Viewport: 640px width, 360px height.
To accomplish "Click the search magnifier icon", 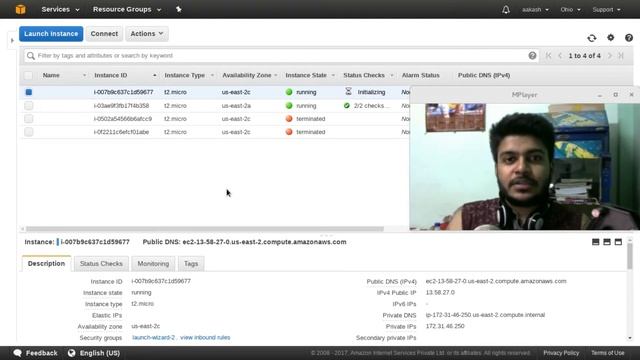I will 31,56.
